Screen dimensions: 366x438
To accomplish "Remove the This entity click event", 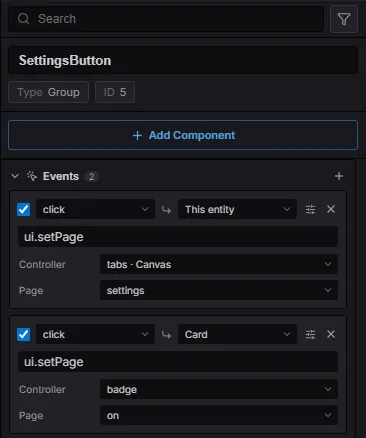I will pos(331,209).
